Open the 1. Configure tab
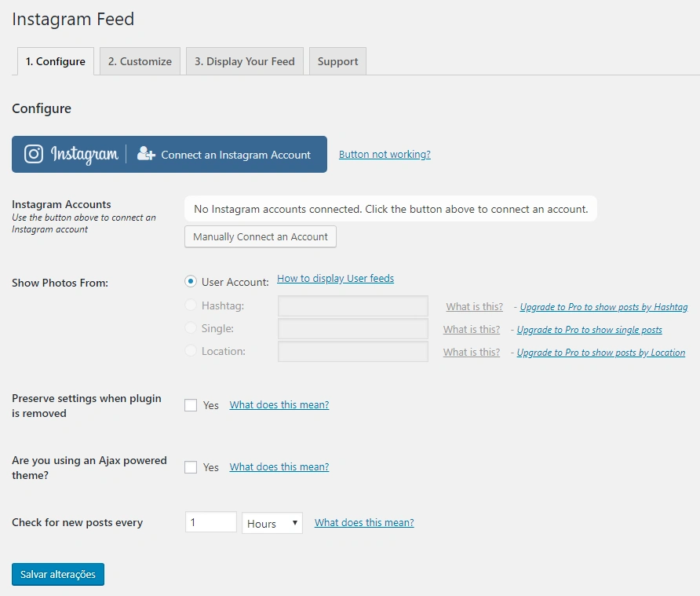The width and height of the screenshot is (700, 596). 56,61
